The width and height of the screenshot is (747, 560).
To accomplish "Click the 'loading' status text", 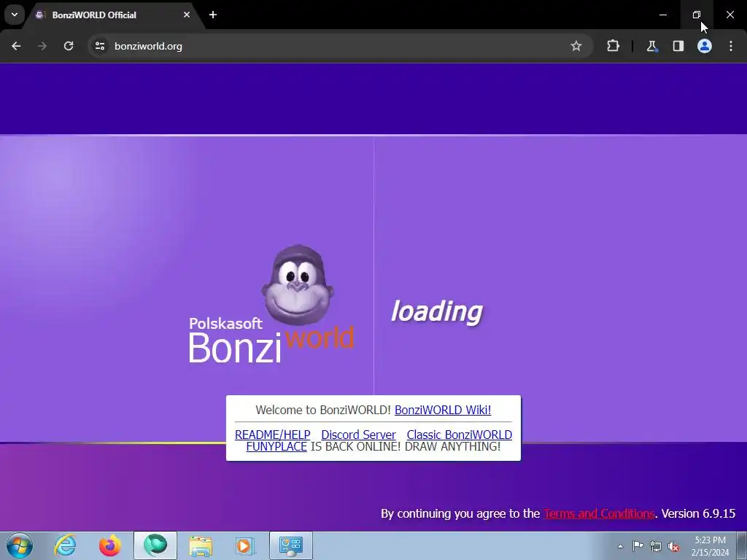I will coord(437,312).
